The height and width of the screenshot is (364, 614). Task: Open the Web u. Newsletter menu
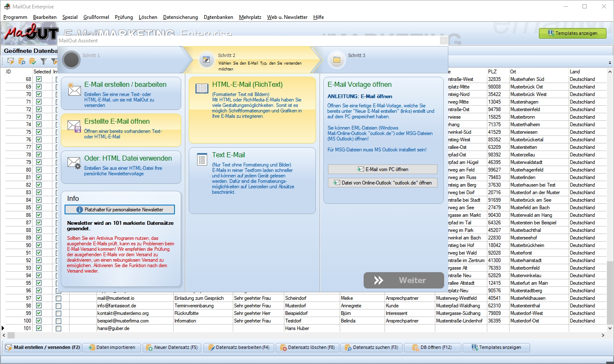[287, 17]
